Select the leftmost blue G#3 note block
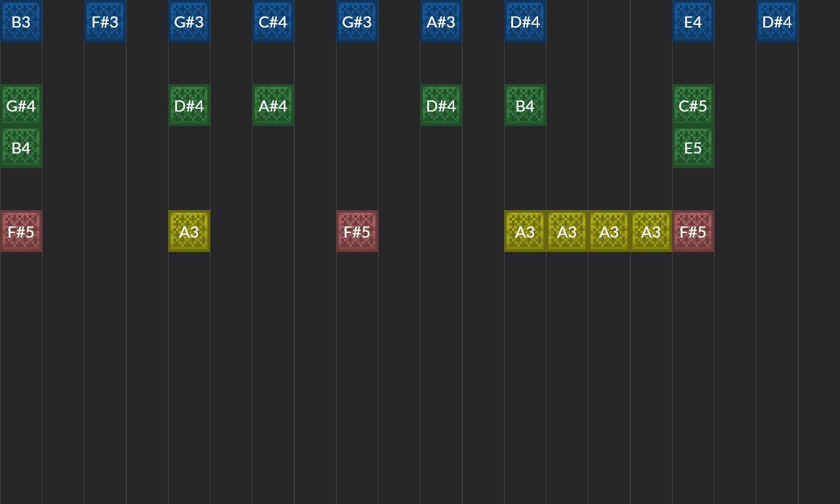This screenshot has height=504, width=840. point(189,21)
